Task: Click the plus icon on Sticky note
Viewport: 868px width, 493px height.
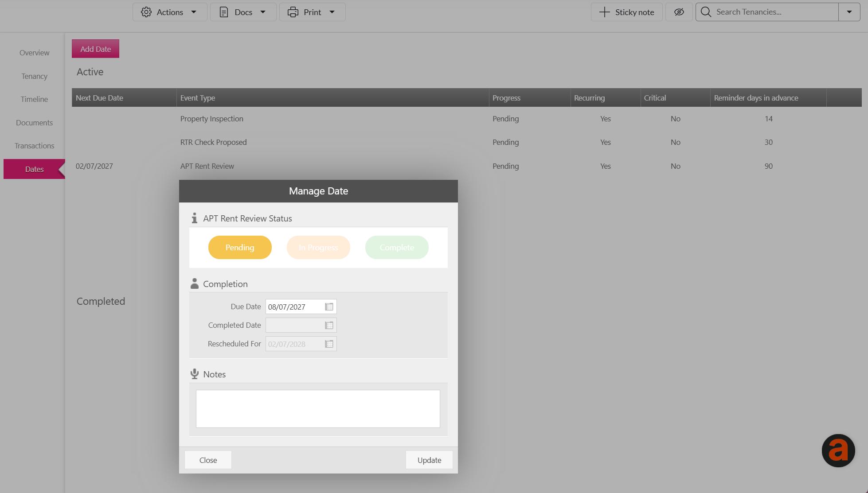Action: tap(605, 12)
